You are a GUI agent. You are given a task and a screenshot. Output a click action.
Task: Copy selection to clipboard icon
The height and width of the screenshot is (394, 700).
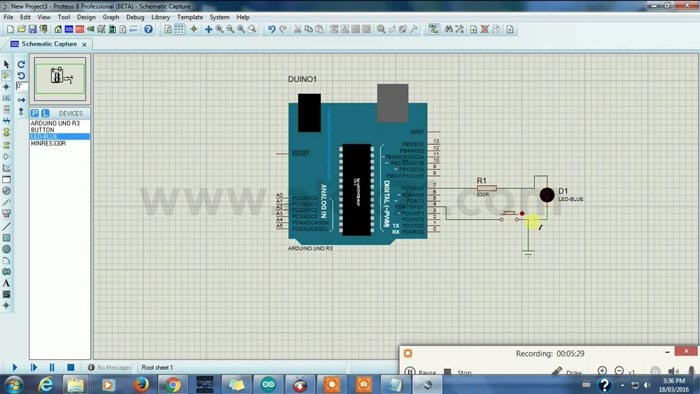tap(308, 29)
